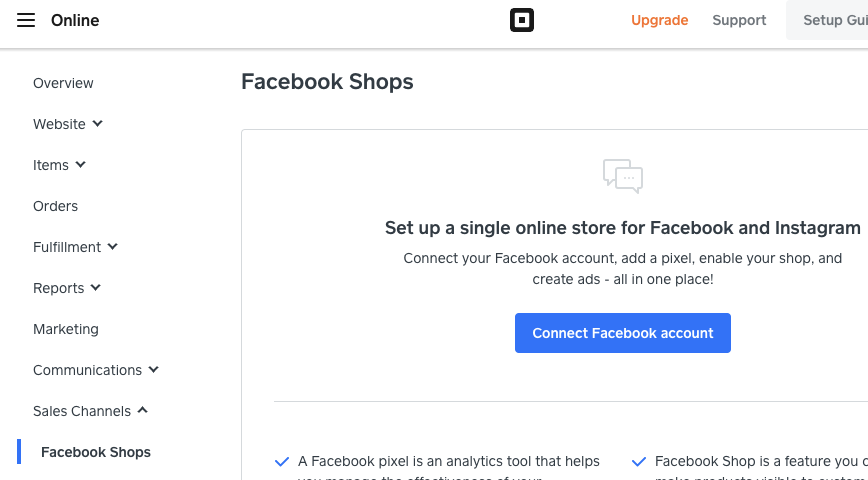Click the Facebook pixel checkmark icon

pyautogui.click(x=282, y=462)
